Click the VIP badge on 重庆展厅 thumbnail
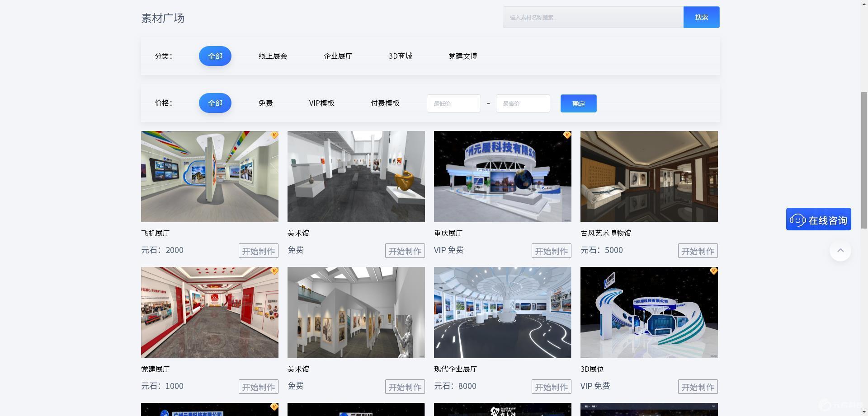Viewport: 868px width, 416px height. 567,135
